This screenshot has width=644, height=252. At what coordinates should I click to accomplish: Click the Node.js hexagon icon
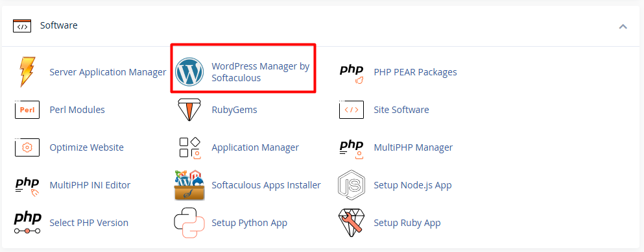[352, 185]
